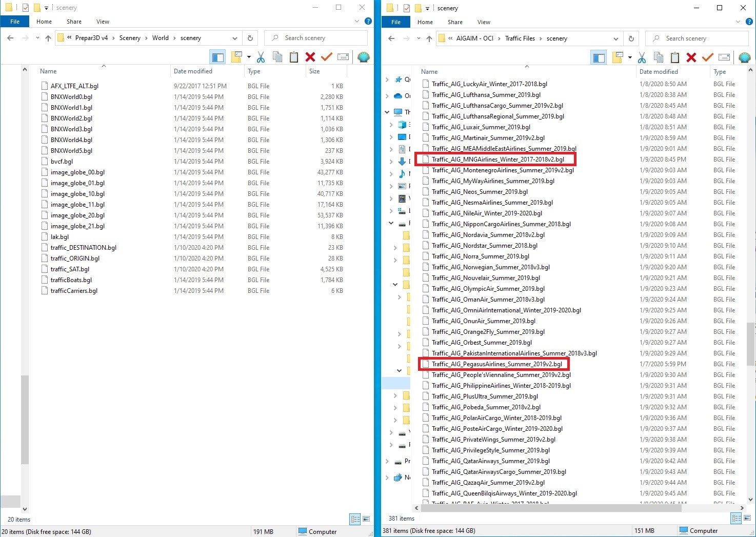Image resolution: width=756 pixels, height=537 pixels.
Task: Click the new folder icon in right window toolbar
Action: [x=618, y=57]
